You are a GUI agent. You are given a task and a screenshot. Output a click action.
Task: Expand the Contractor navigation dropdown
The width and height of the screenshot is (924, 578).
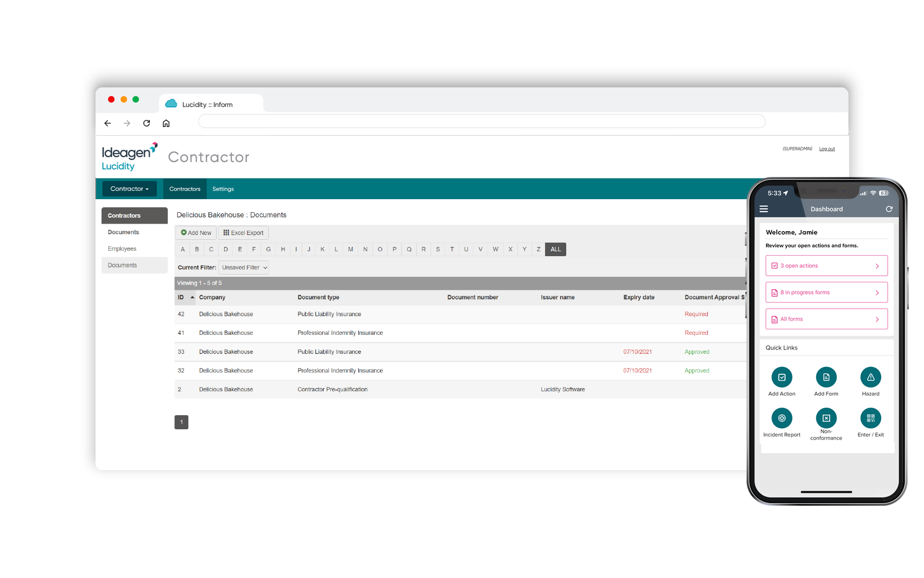129,188
